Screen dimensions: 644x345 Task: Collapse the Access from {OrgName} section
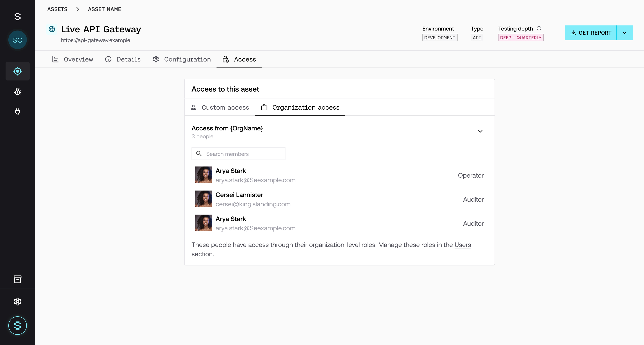pos(480,131)
